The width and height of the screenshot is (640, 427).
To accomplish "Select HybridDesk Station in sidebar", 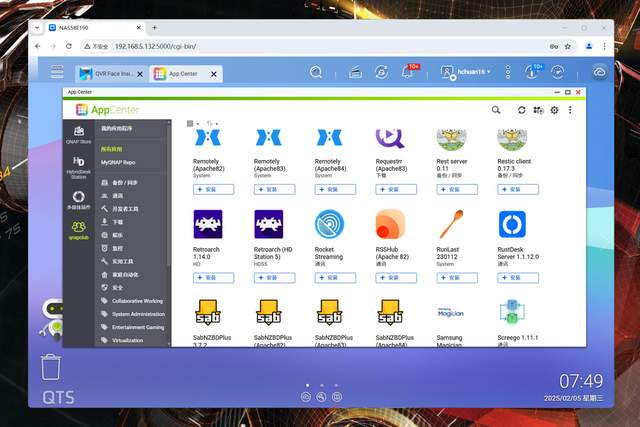I will point(79,167).
